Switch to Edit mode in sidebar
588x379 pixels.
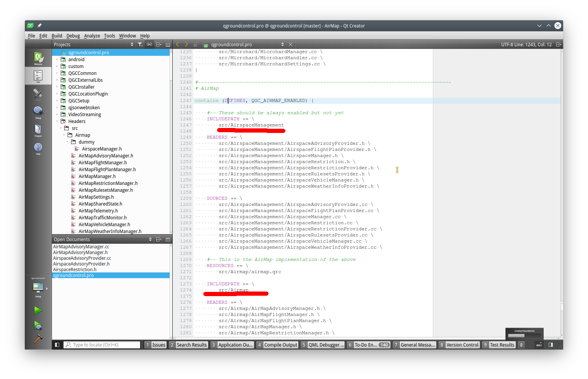[x=38, y=76]
